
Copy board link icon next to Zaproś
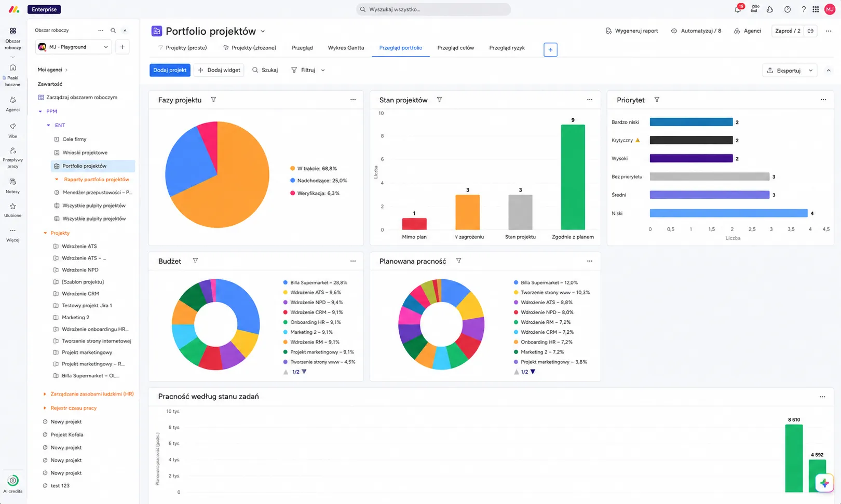pos(810,31)
